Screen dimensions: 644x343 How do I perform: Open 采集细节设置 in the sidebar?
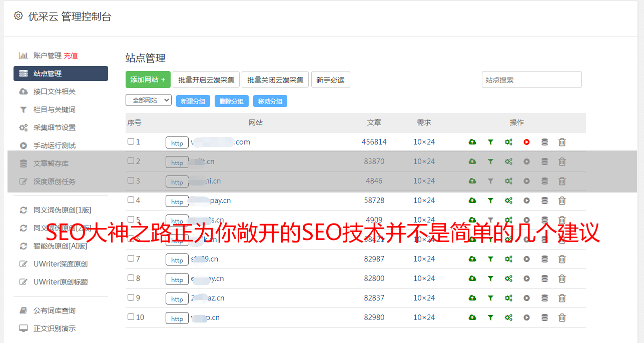pyautogui.click(x=55, y=127)
